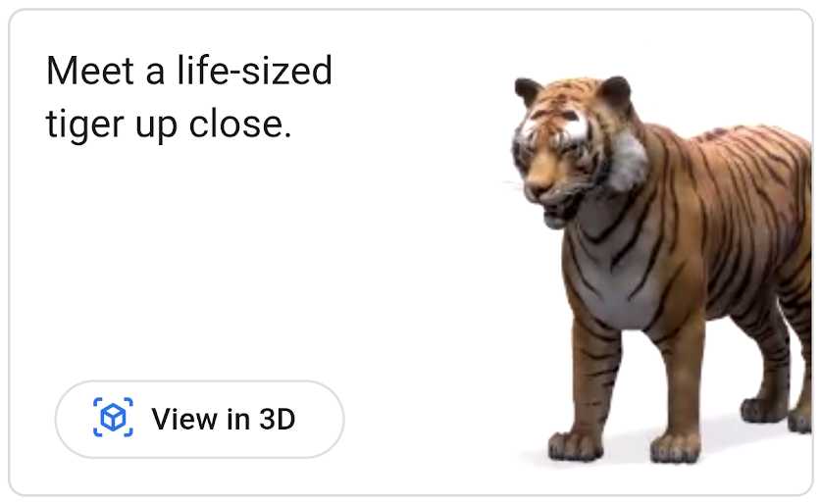Open the View in 3D button
Image resolution: width=820 pixels, height=504 pixels.
(199, 420)
